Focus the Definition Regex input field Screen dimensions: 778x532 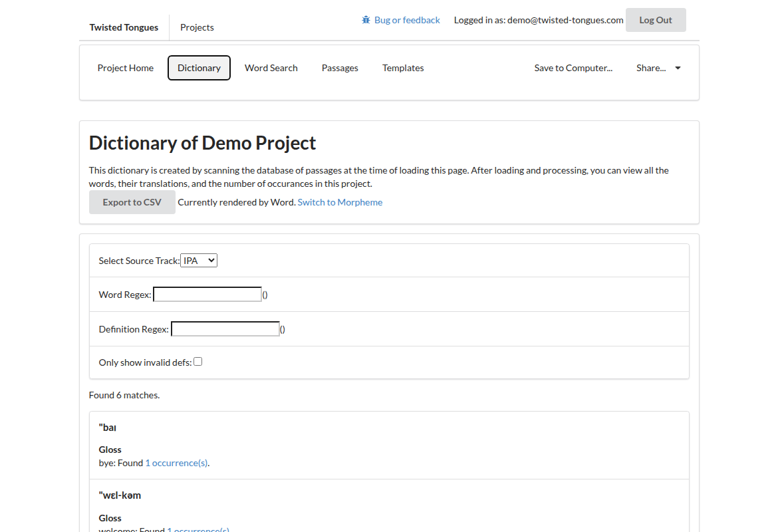225,329
